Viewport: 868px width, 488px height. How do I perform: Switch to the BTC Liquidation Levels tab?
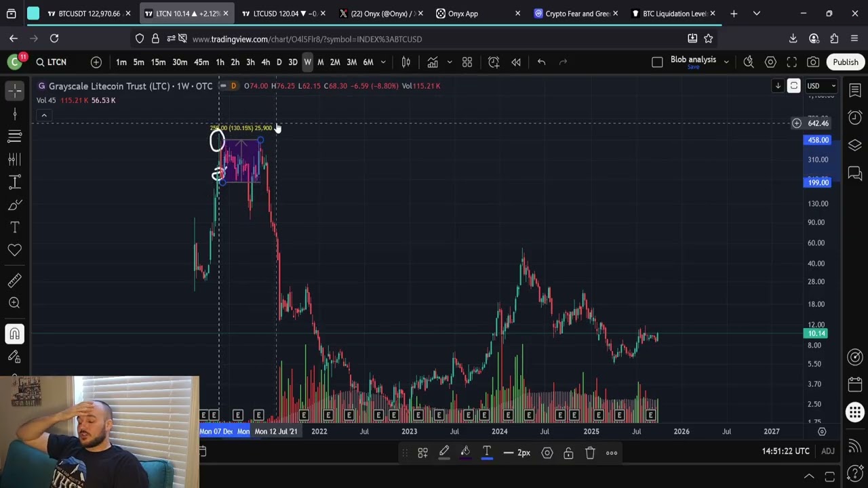point(673,14)
